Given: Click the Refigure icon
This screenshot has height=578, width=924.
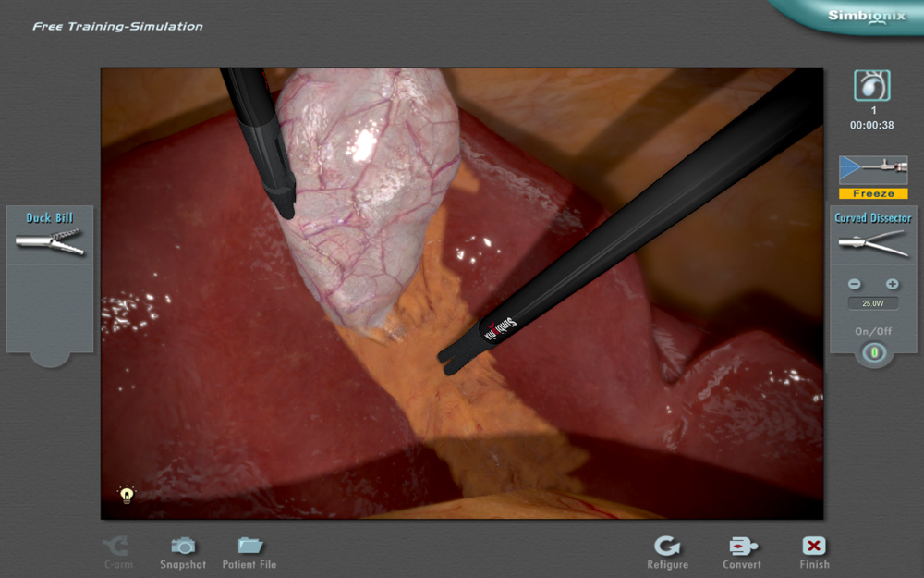Looking at the screenshot, I should (667, 546).
